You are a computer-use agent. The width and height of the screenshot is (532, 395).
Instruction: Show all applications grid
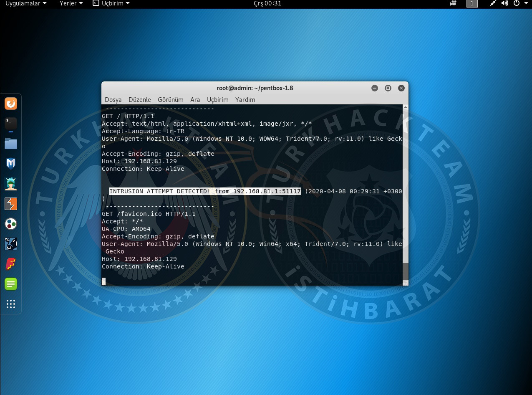(x=11, y=304)
